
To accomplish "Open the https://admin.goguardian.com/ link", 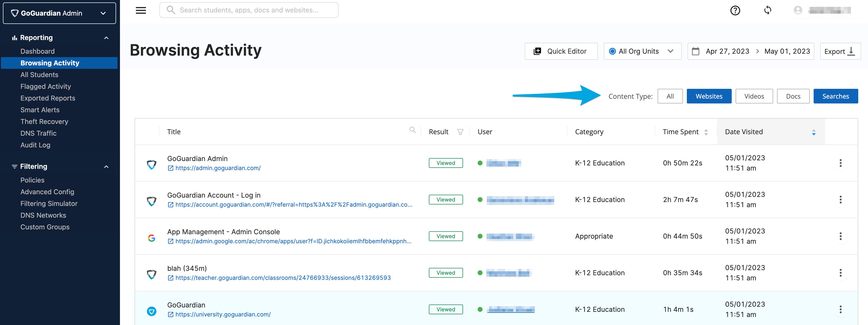I will coord(218,168).
